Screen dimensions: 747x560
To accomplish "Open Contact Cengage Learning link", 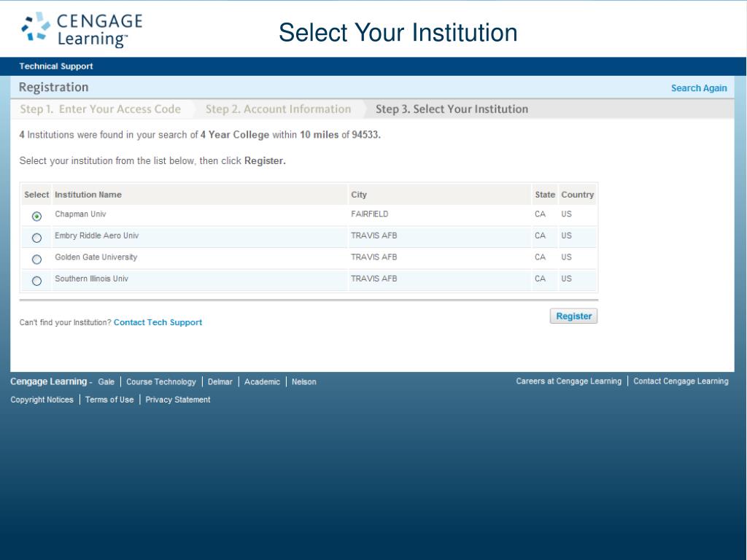I will [x=681, y=381].
